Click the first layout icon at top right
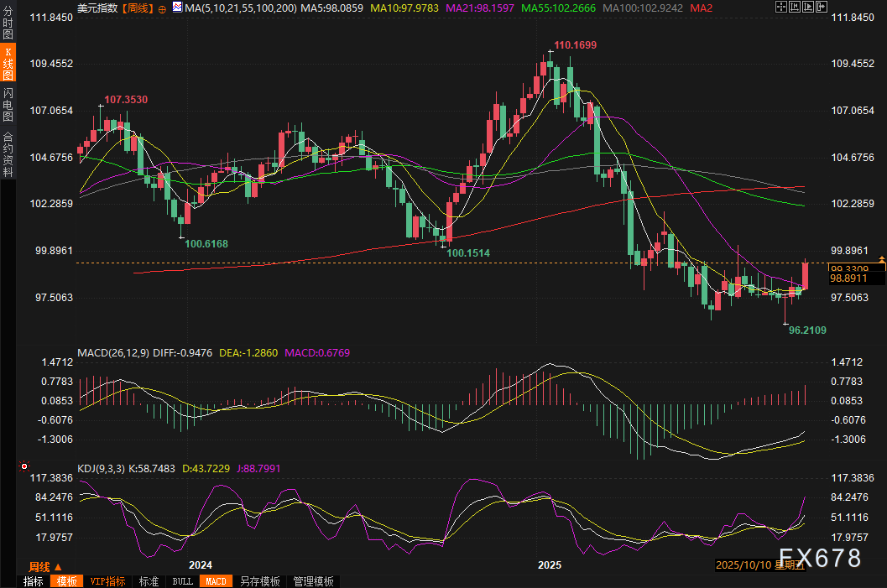Screen dimensions: 887x588 pos(781,8)
